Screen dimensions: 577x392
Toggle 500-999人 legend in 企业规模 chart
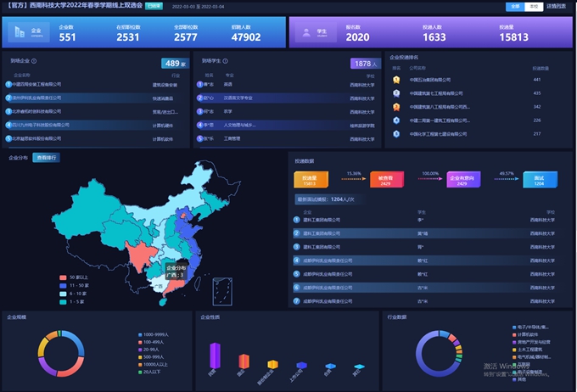click(x=151, y=357)
